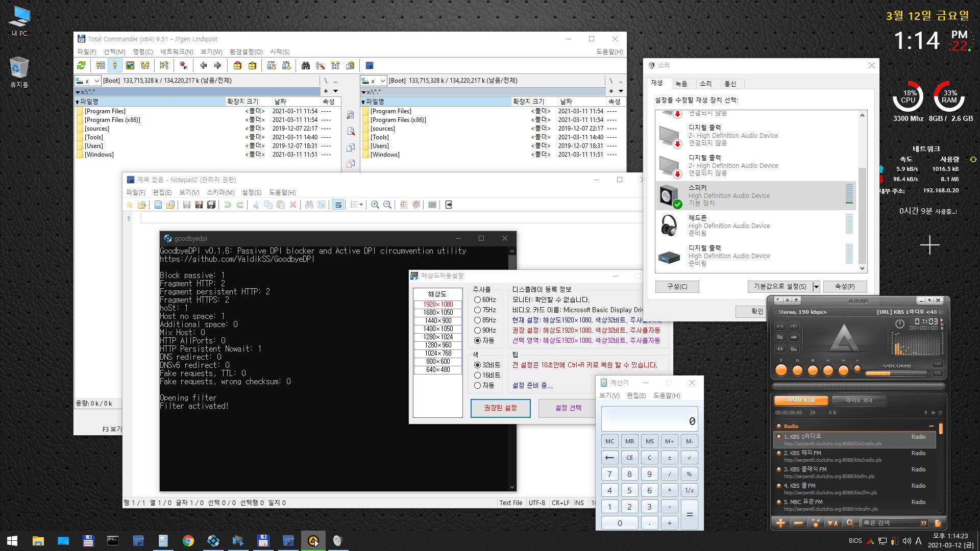
Task: Click the pack files icon in Total Commander
Action: (x=237, y=65)
